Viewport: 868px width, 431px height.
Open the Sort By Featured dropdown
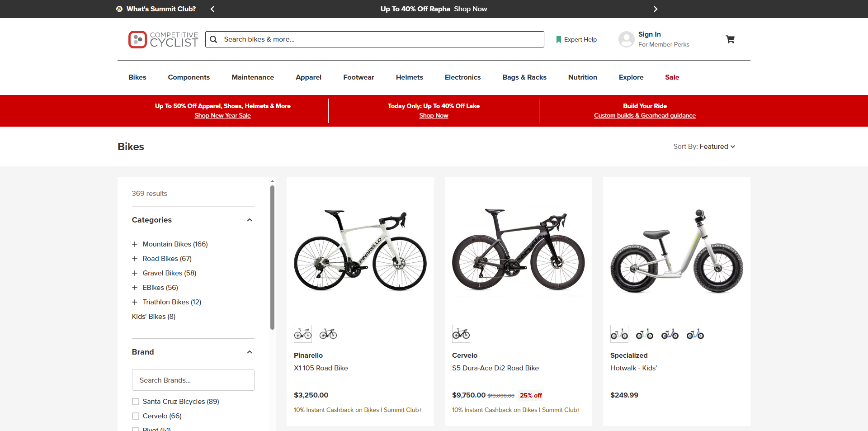pyautogui.click(x=704, y=147)
